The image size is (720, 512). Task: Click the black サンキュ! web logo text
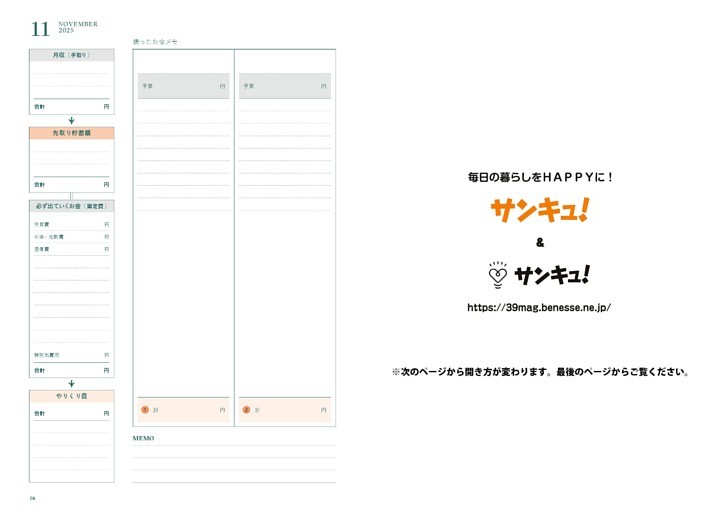552,275
